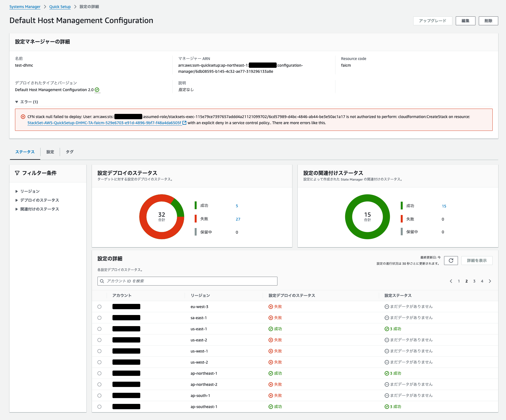This screenshot has height=420, width=506.
Task: Focus the アカウント ID を検索 field
Action: click(187, 281)
